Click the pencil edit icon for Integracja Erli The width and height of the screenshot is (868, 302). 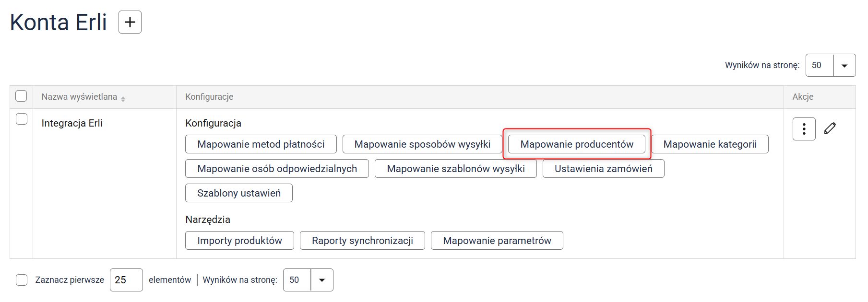click(830, 128)
